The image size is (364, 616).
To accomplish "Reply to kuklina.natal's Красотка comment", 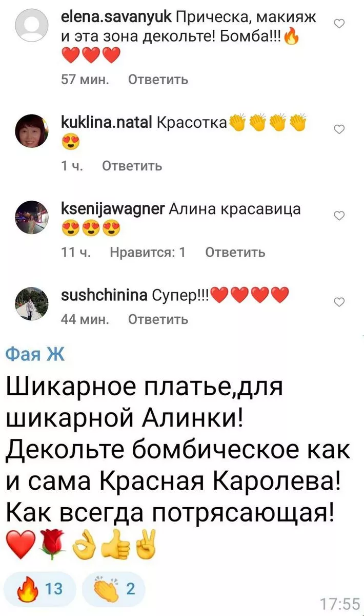I will pos(132,165).
